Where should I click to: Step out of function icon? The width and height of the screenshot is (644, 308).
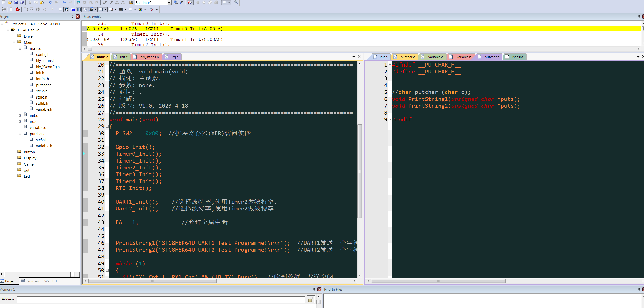(38, 9)
